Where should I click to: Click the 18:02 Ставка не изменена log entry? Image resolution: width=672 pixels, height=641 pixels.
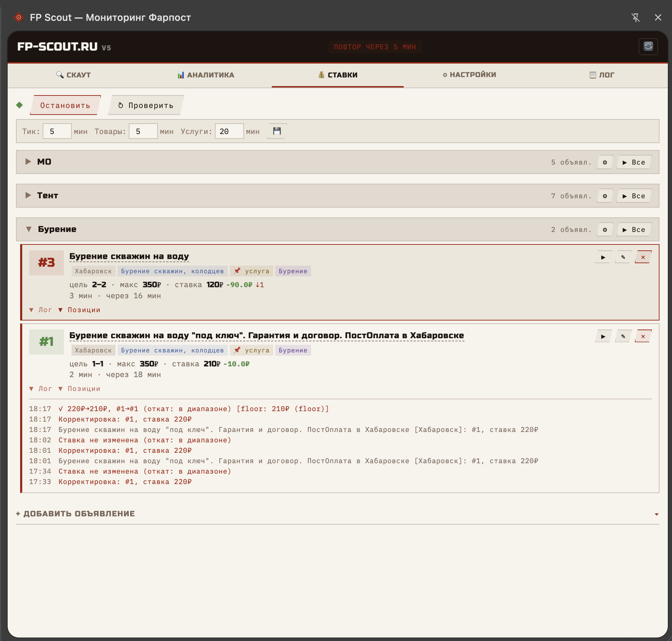pos(145,440)
